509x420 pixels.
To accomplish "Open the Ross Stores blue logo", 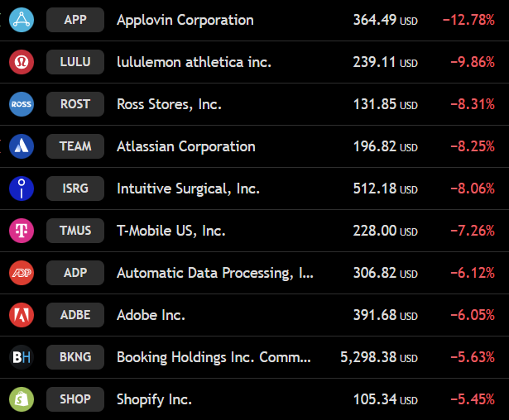I will click(22, 104).
